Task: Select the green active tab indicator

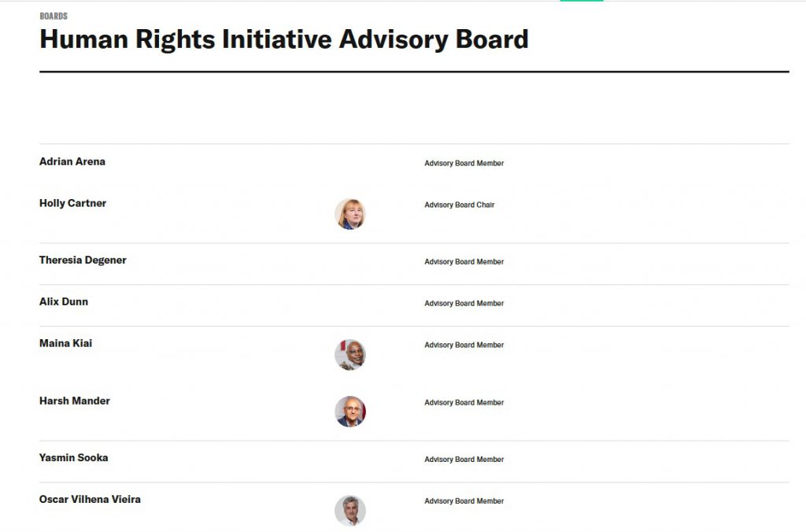Action: click(x=582, y=1)
